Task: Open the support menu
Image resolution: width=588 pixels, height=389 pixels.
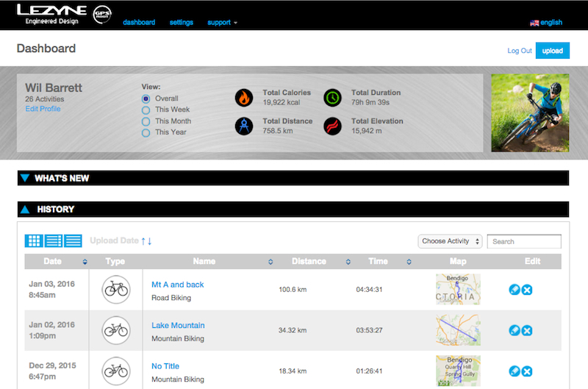Action: pos(222,23)
